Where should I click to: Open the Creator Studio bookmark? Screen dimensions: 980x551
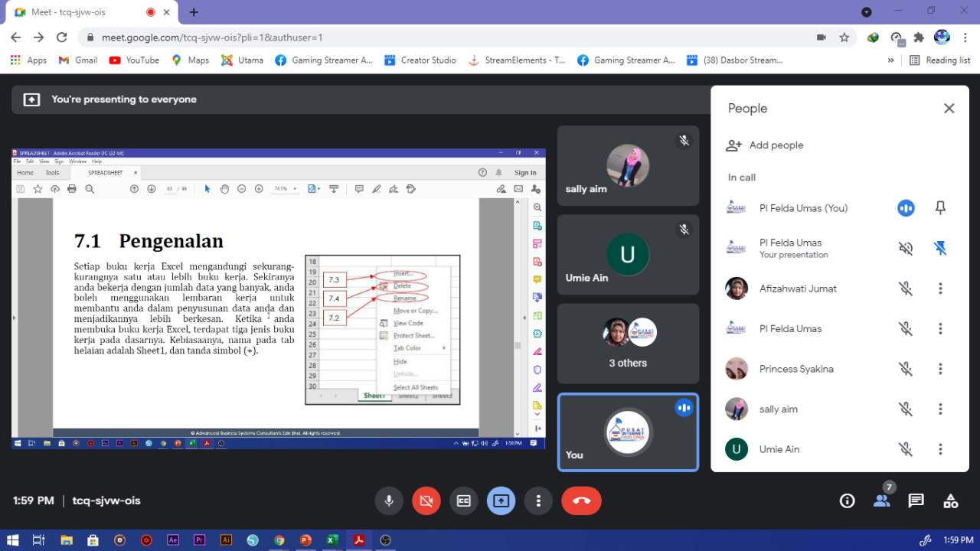420,60
